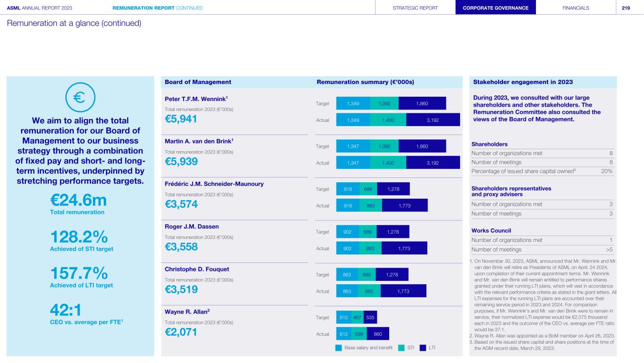
Task: Select Peter Wennink's actual LTI bar 3,192
Action: [433, 120]
